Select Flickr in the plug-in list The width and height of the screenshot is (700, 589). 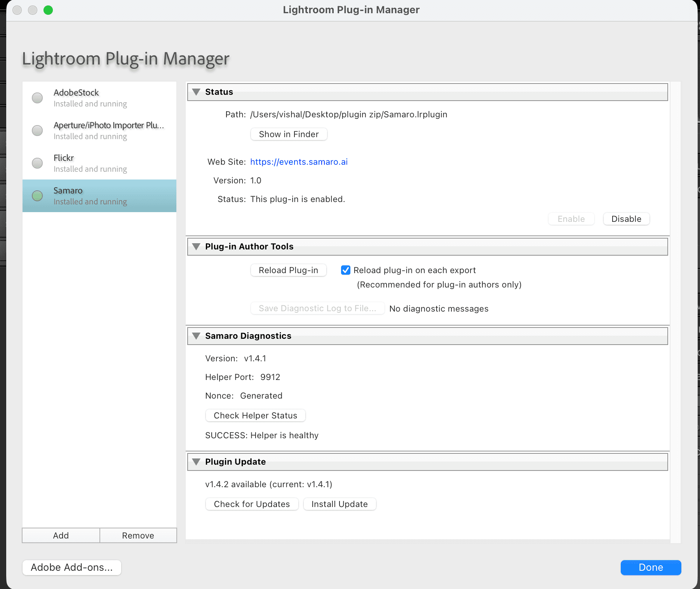coord(99,163)
